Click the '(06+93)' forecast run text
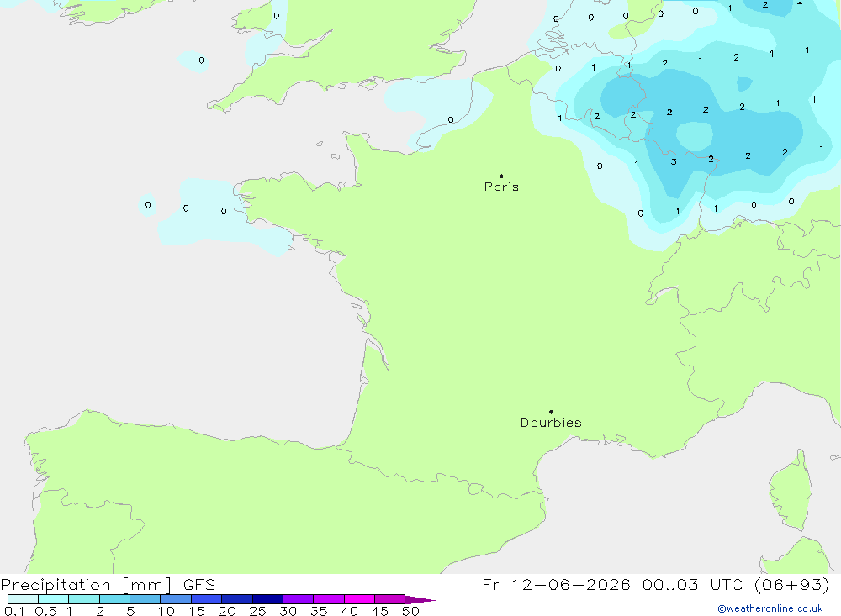The image size is (841, 616). click(792, 584)
